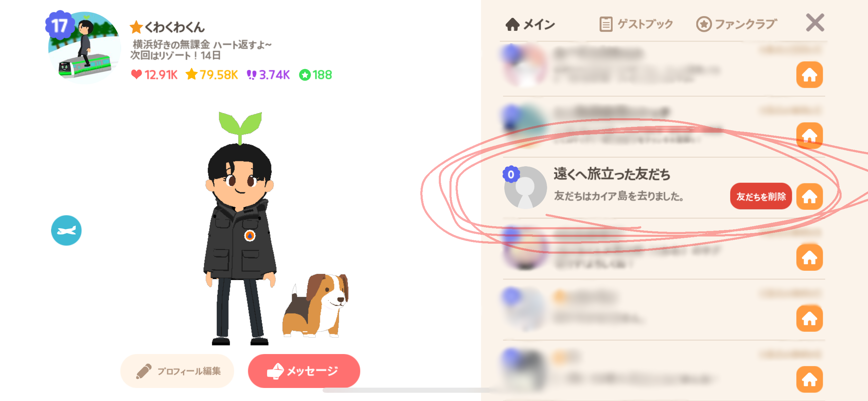Close the friends panel with X
The height and width of the screenshot is (401, 868).
(x=815, y=23)
